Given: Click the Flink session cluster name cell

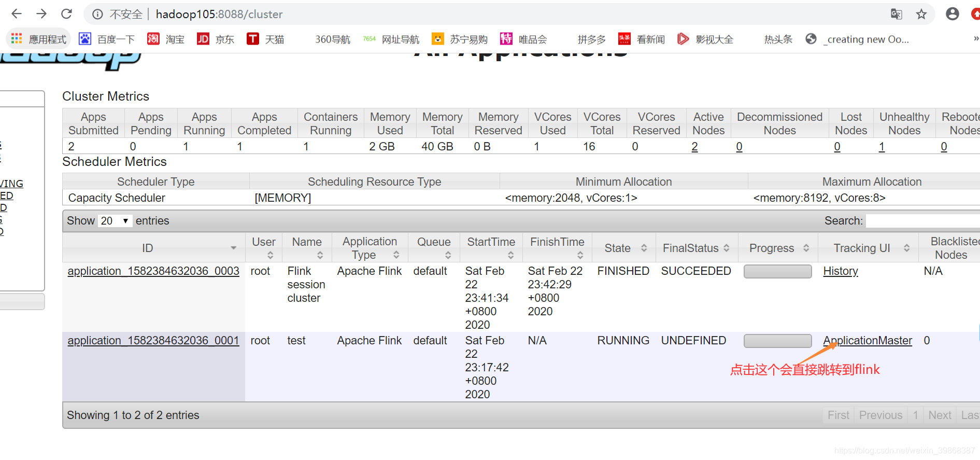Looking at the screenshot, I should (x=306, y=285).
